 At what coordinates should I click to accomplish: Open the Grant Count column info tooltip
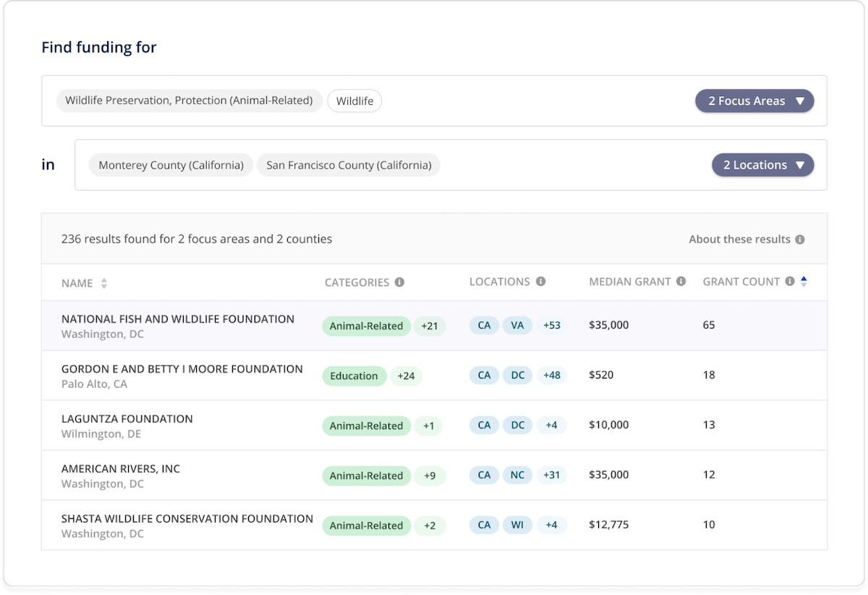point(790,282)
